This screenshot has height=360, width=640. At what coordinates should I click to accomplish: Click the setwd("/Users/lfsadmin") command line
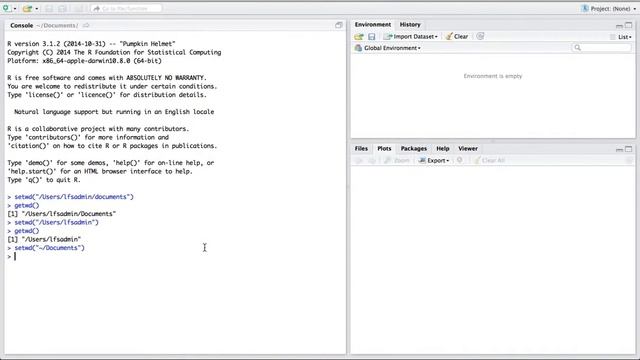pyautogui.click(x=56, y=222)
